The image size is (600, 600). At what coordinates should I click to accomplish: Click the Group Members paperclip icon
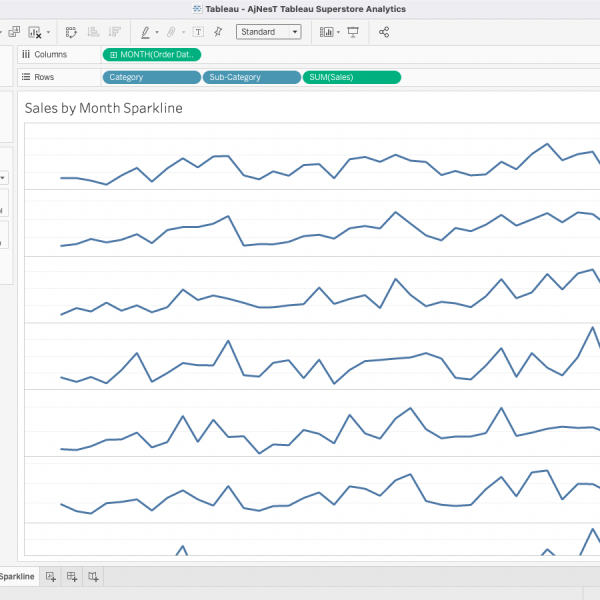171,32
